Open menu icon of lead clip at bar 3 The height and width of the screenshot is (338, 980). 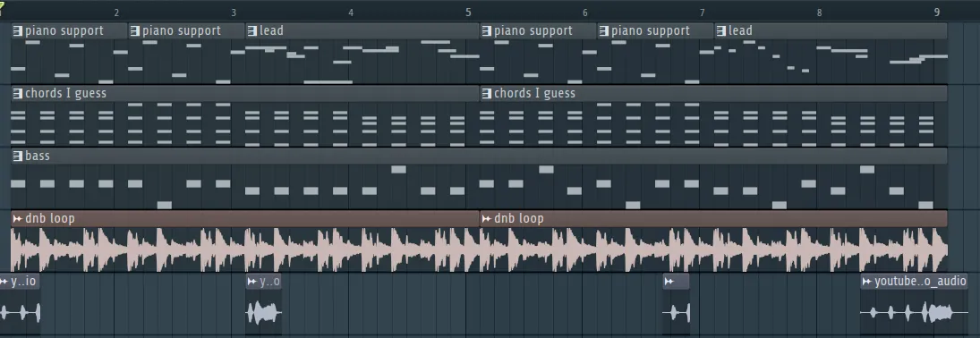pos(251,30)
